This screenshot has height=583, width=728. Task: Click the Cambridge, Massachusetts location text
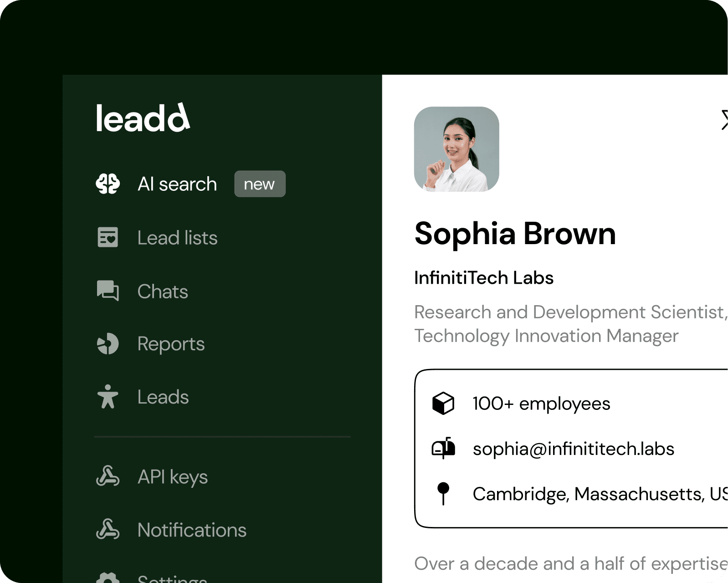pos(600,494)
